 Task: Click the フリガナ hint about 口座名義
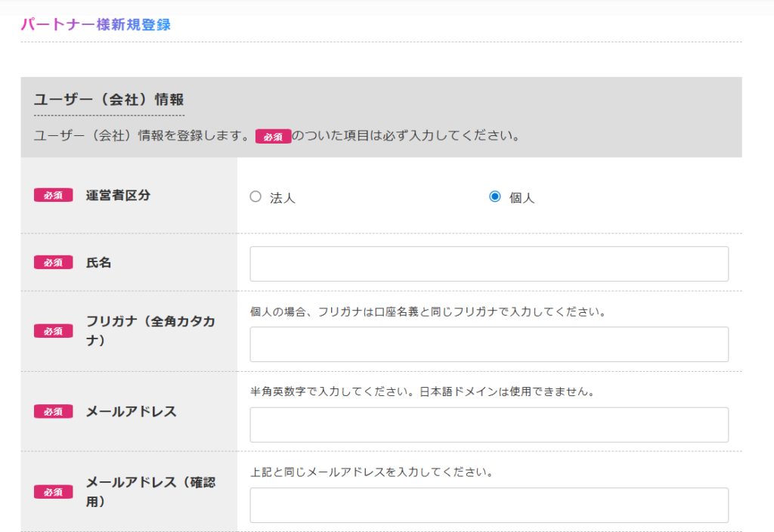point(429,311)
